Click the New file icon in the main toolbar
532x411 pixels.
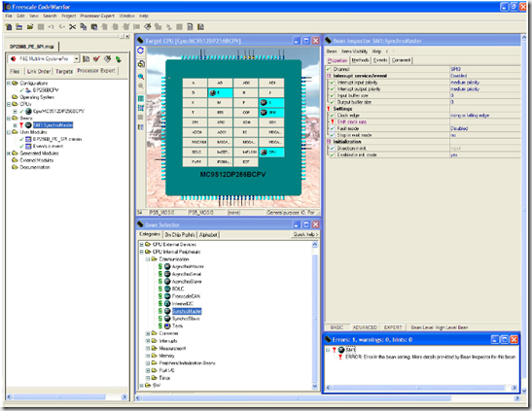point(9,27)
